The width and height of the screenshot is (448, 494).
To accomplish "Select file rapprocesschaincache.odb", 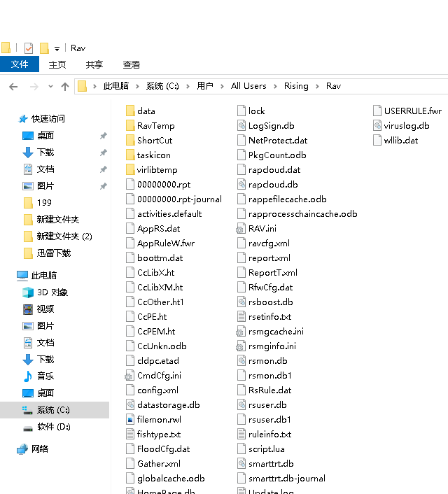I will tap(297, 214).
